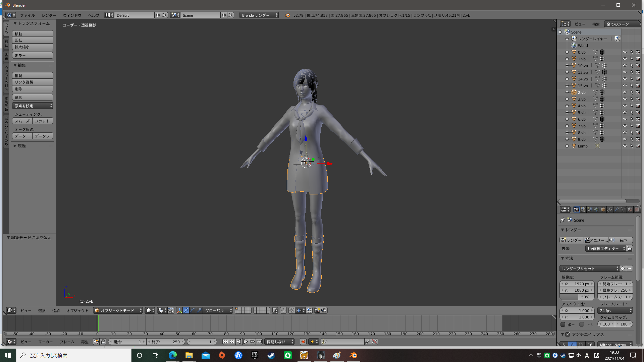Click the スムーズ (Smooth) shading button

[x=22, y=121]
